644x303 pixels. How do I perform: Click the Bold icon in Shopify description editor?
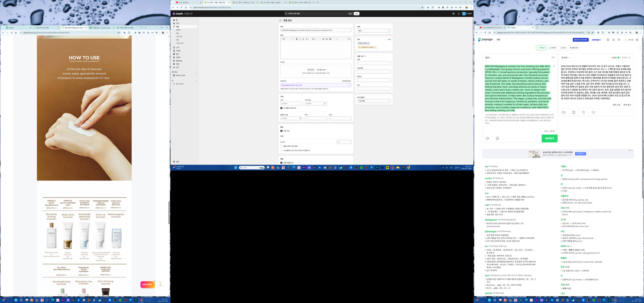coord(297,39)
